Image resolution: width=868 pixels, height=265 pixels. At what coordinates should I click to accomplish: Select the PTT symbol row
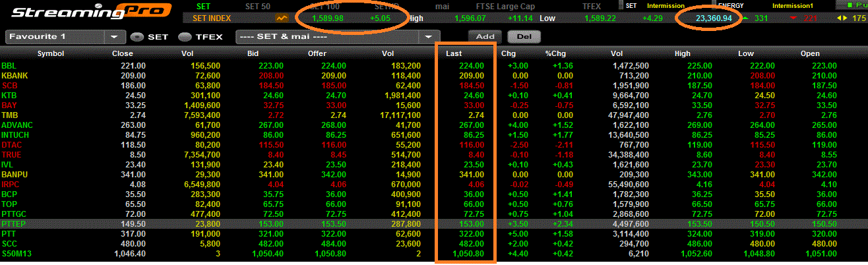pos(9,234)
